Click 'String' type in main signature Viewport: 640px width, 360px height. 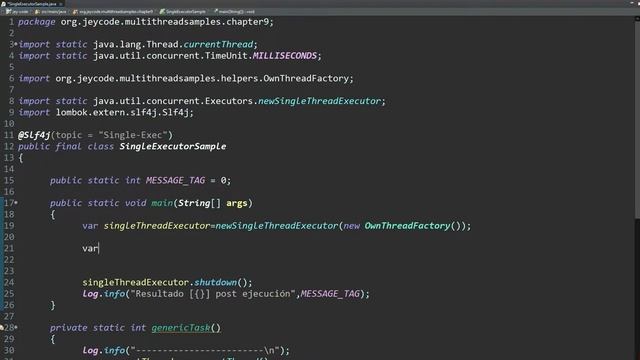(x=194, y=203)
